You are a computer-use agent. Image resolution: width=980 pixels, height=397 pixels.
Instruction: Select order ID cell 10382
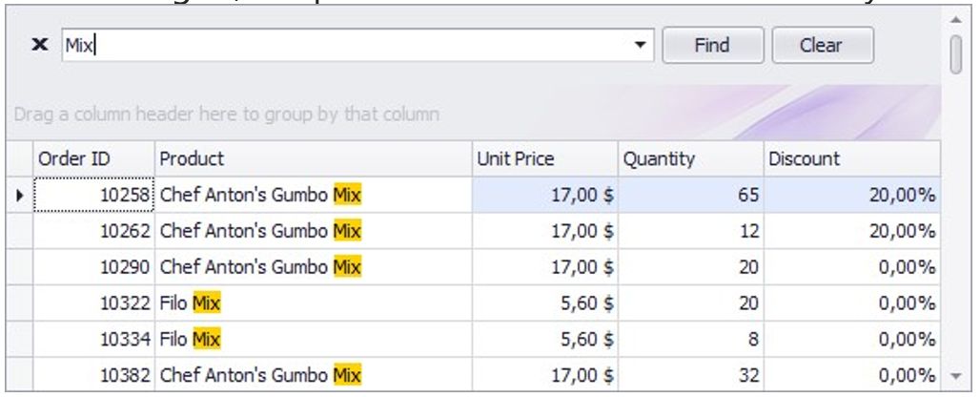pos(93,376)
